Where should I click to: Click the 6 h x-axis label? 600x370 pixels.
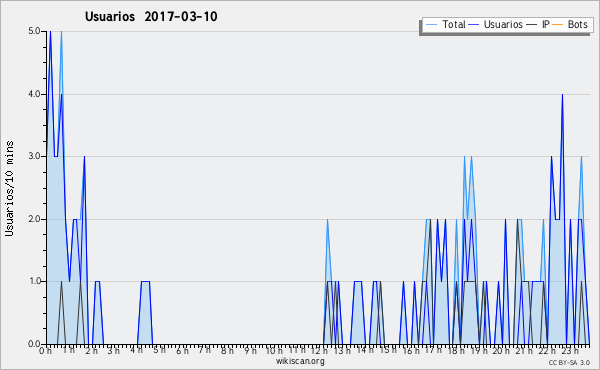tap(182, 350)
